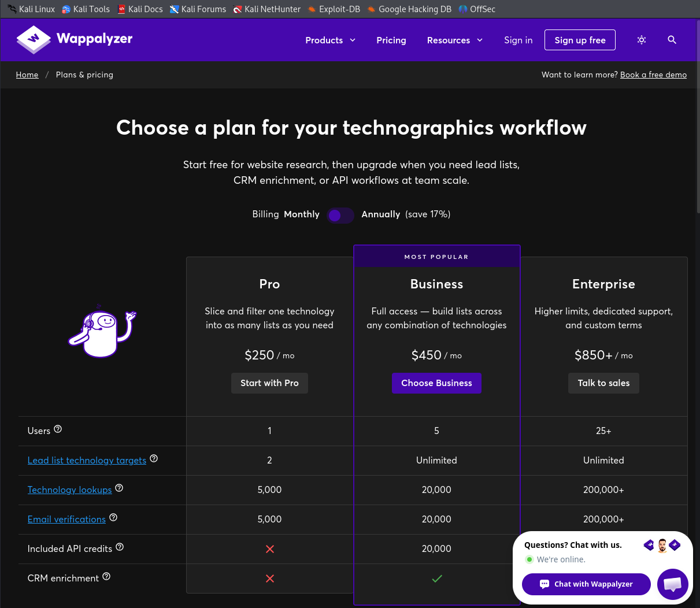Open Kali Tools bookmark
The width and height of the screenshot is (700, 608).
86,9
